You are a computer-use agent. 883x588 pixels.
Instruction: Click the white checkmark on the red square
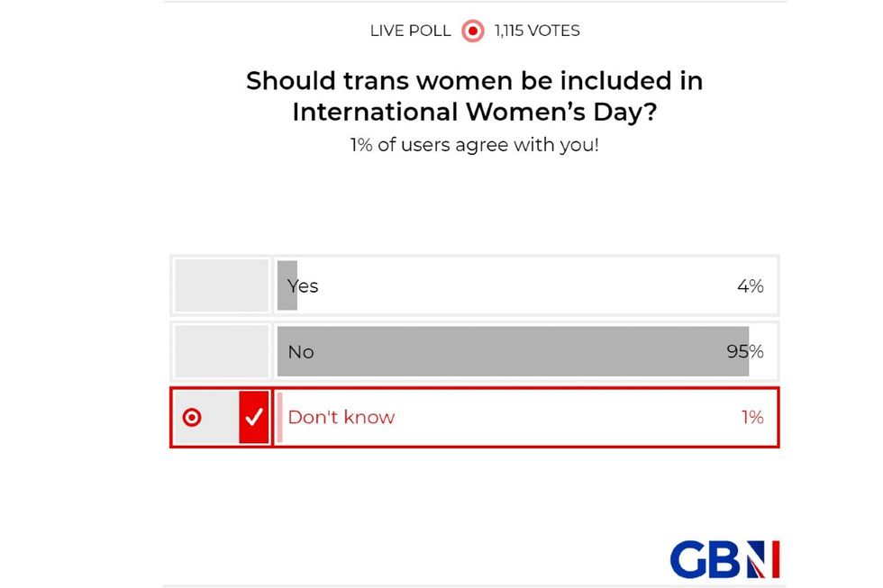[x=255, y=416]
